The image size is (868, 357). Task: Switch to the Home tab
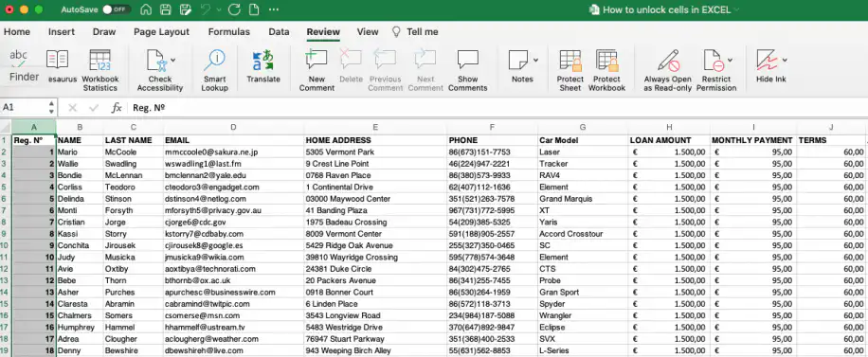point(17,32)
